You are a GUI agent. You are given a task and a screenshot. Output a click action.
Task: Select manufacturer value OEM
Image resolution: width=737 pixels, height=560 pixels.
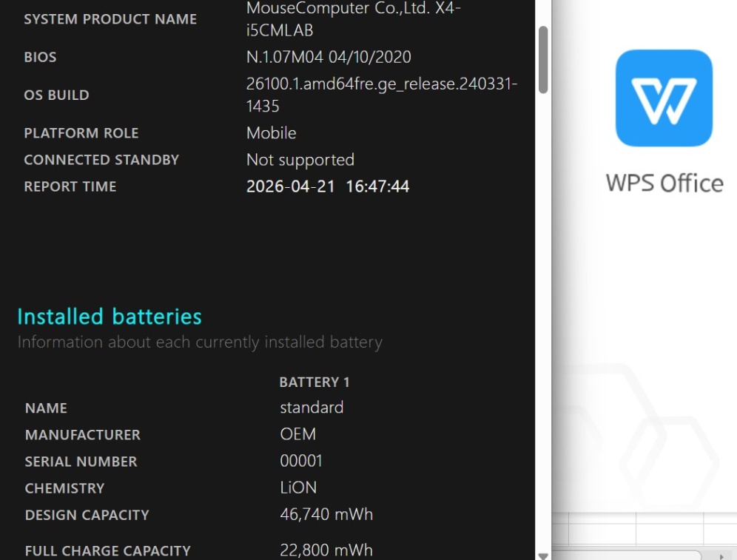[x=298, y=434]
